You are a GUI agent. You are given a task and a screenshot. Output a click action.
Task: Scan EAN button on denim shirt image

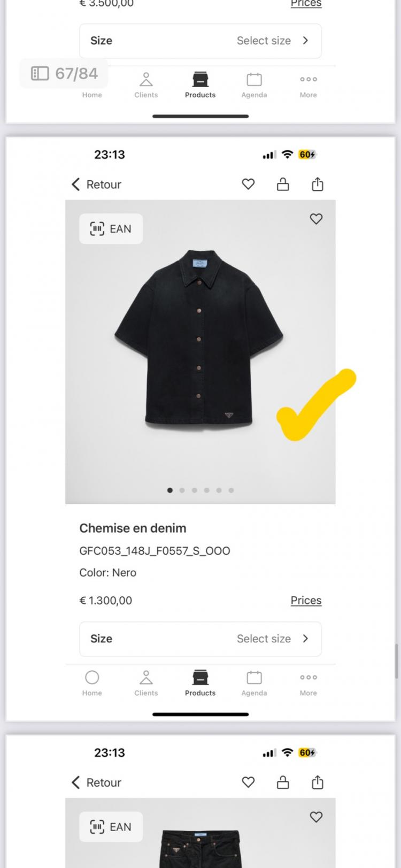111,229
